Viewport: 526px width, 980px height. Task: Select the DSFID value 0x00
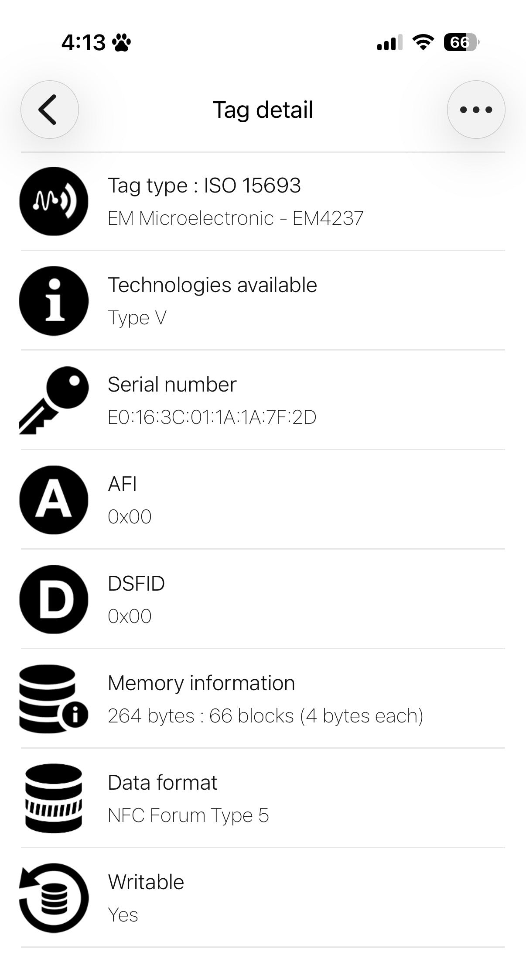(x=130, y=616)
